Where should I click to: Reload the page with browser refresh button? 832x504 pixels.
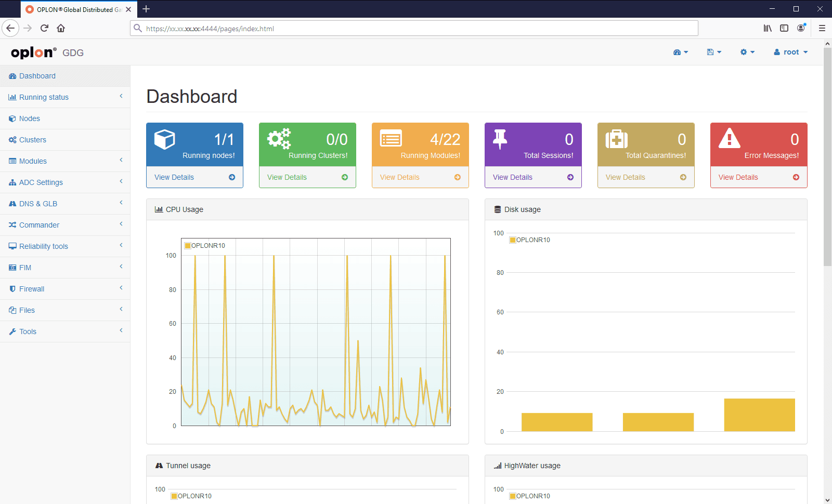point(44,28)
